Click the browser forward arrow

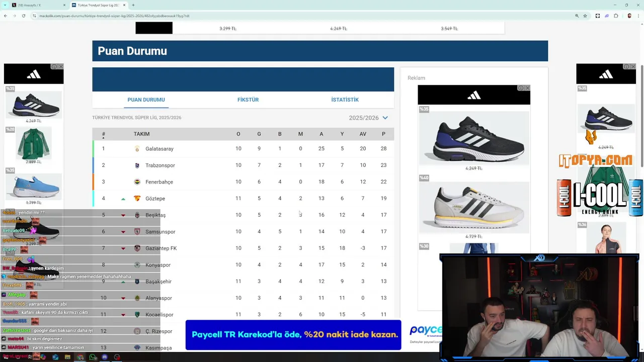click(x=14, y=16)
